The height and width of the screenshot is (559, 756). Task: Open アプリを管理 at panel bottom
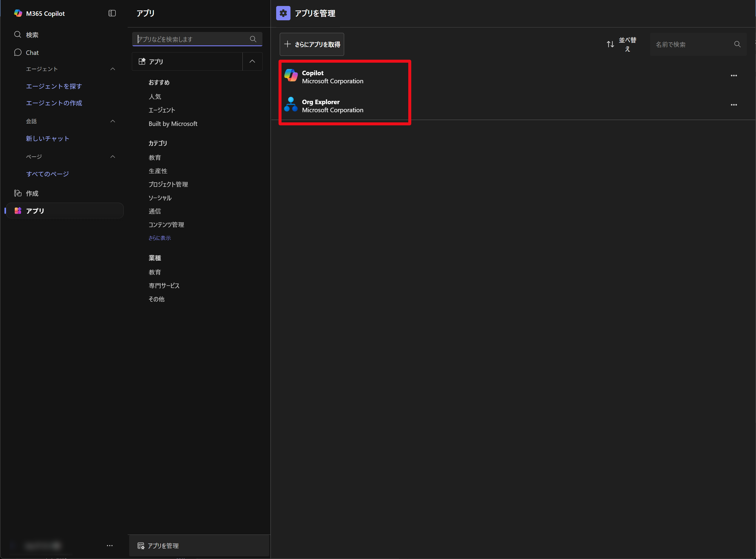coord(199,546)
